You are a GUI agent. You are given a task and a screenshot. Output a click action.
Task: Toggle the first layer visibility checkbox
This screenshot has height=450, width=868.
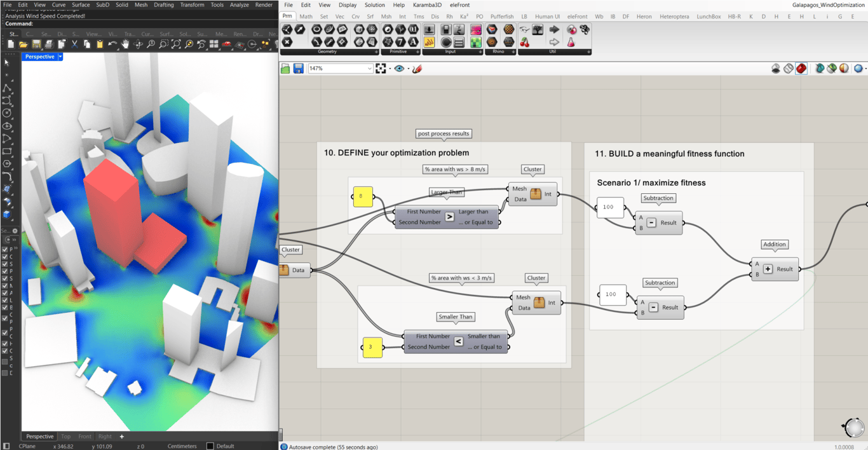click(x=5, y=249)
